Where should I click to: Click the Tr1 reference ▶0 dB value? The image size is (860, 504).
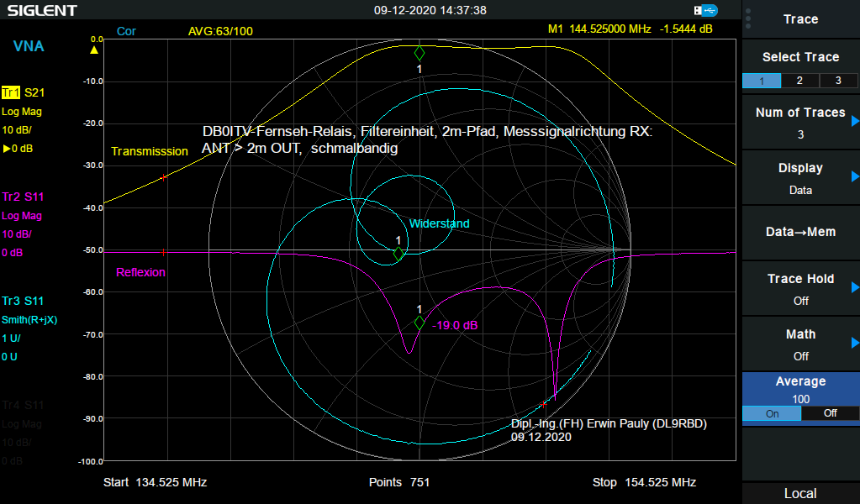(x=18, y=149)
